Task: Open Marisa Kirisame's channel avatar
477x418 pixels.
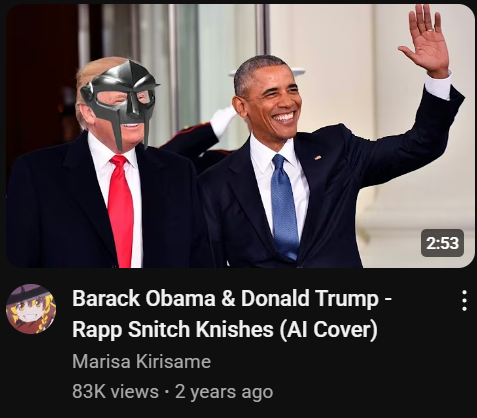Action: 31,309
